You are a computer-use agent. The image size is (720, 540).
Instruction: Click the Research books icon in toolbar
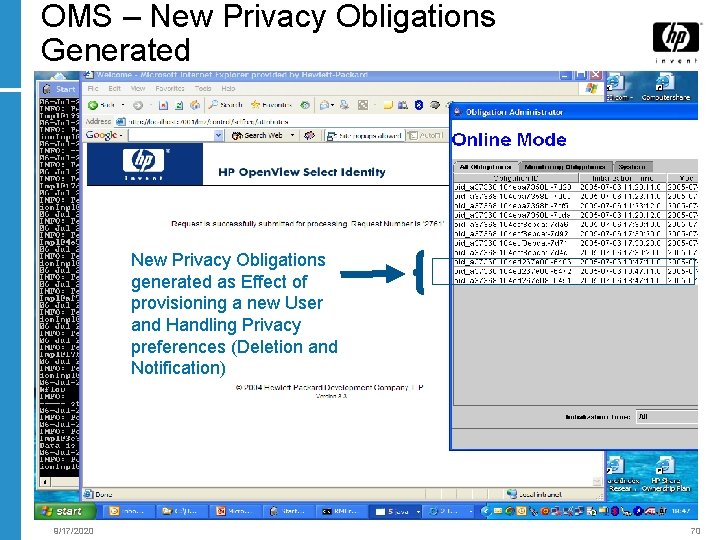[403, 105]
